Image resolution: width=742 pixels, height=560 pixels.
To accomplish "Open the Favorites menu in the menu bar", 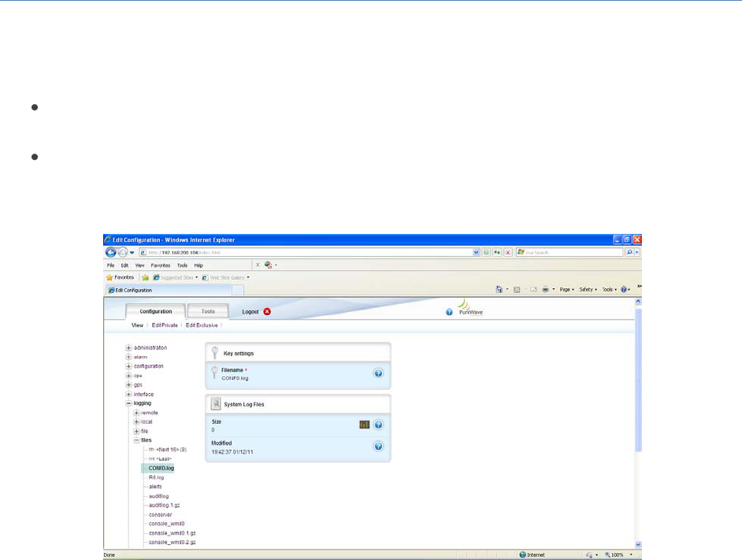I will 161,265.
